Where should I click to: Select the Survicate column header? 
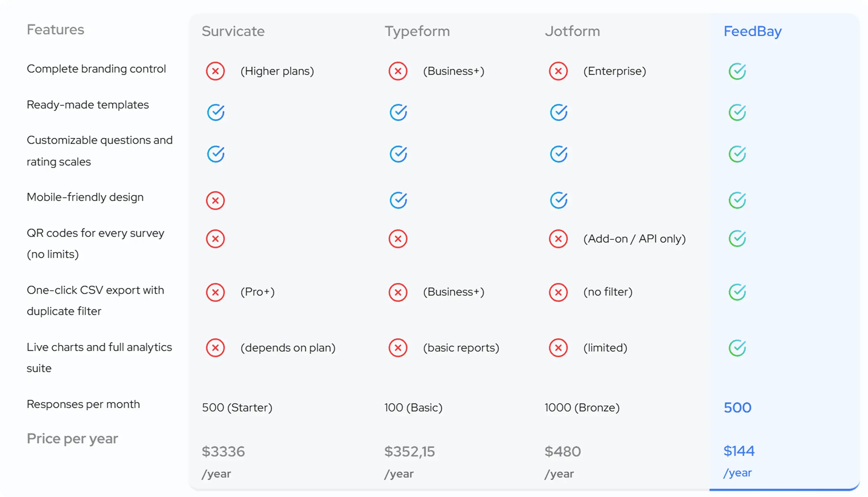(233, 31)
